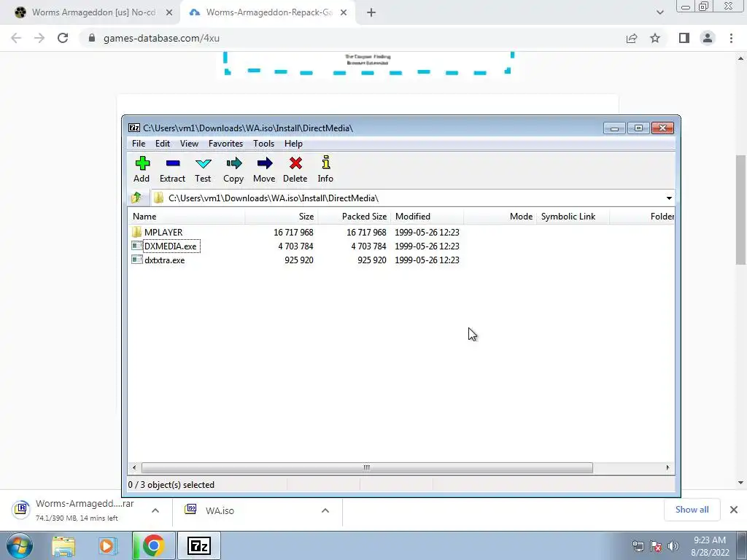Viewport: 747px width, 560px height.
Task: Click the horizontal scrollbar right arrow
Action: click(667, 467)
